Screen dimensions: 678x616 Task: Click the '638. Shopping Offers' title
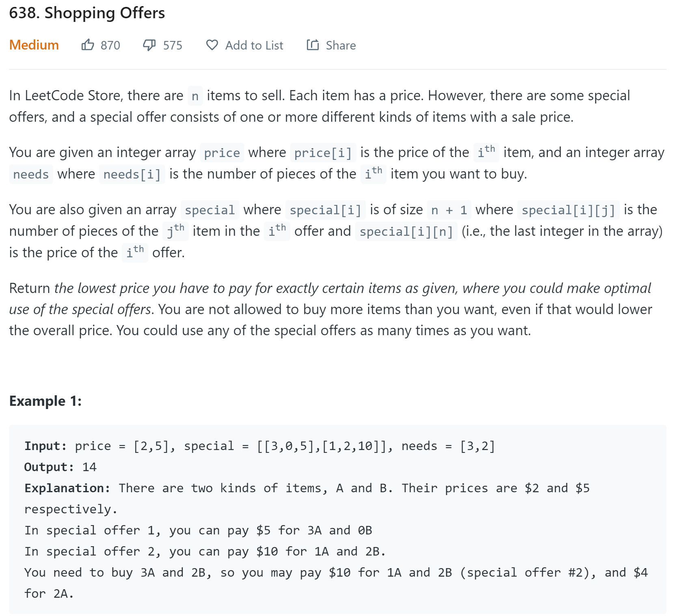coord(87,13)
